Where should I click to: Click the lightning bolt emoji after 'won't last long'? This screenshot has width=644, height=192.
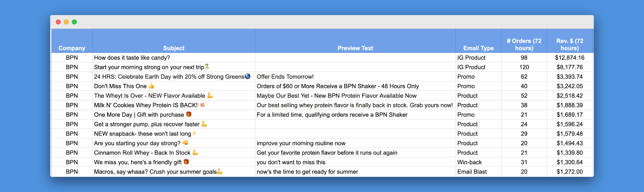[194, 134]
